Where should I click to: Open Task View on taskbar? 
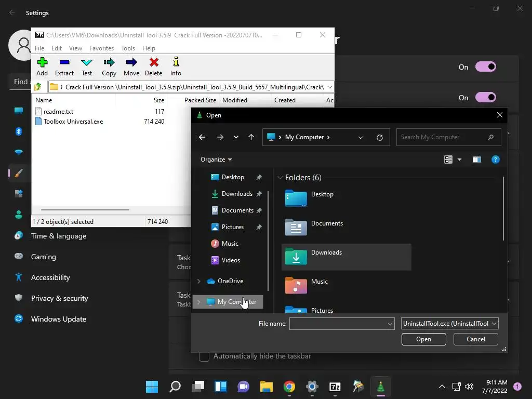coord(198,387)
